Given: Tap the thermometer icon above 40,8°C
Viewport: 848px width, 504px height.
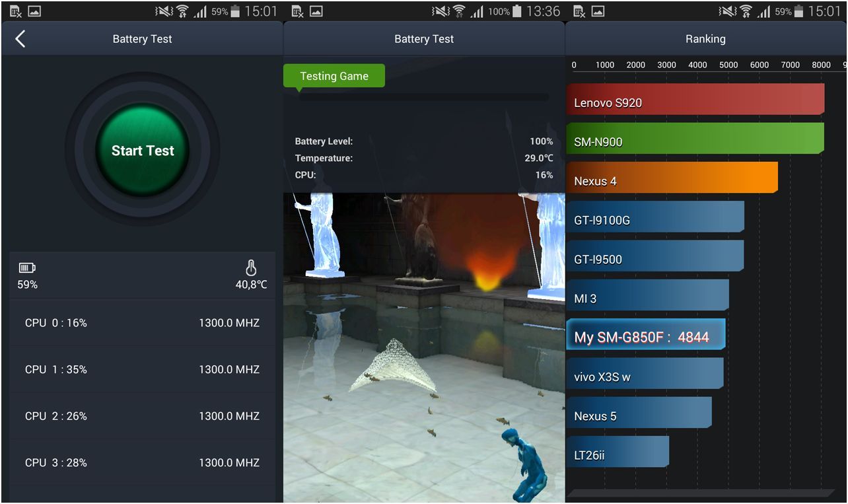Looking at the screenshot, I should pyautogui.click(x=251, y=268).
